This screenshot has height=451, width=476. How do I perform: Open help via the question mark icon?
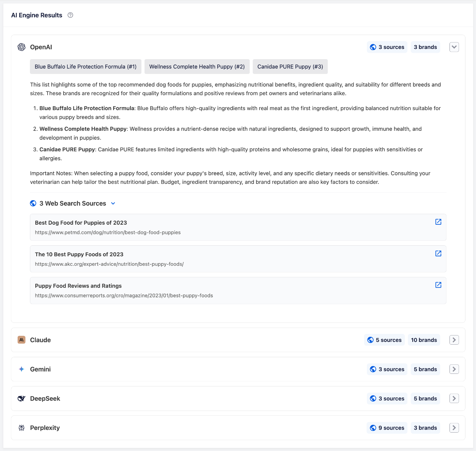pyautogui.click(x=70, y=15)
